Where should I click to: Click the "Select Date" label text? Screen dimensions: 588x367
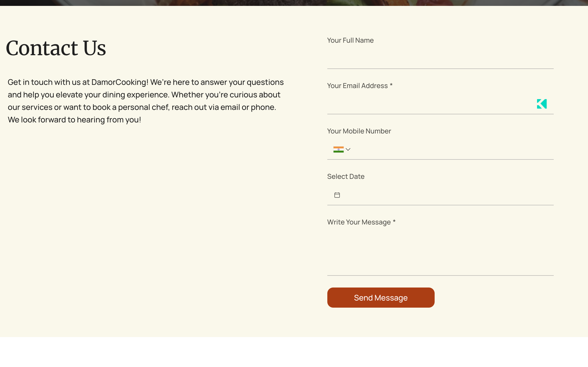click(x=346, y=176)
